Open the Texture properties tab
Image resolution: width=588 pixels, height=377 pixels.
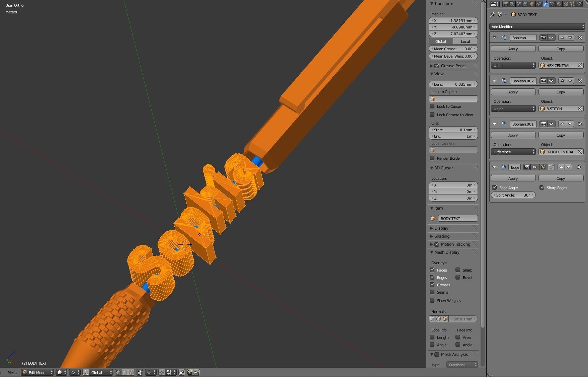(x=566, y=4)
